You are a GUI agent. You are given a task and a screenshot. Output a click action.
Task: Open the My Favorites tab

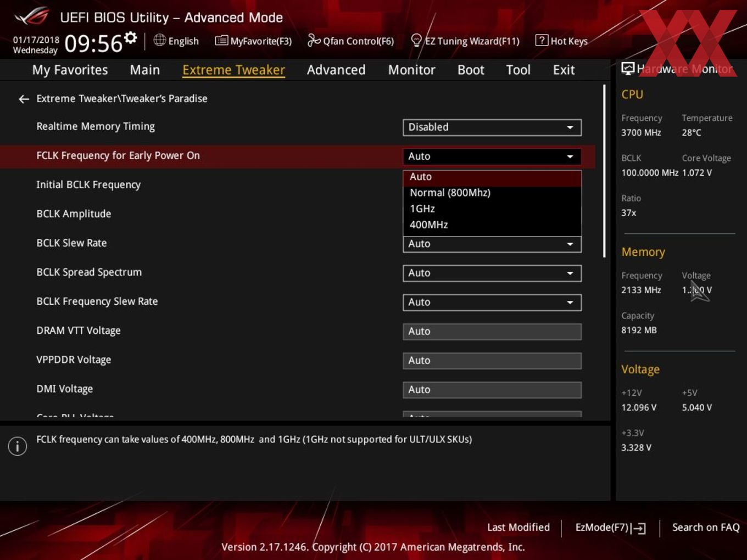(x=70, y=70)
